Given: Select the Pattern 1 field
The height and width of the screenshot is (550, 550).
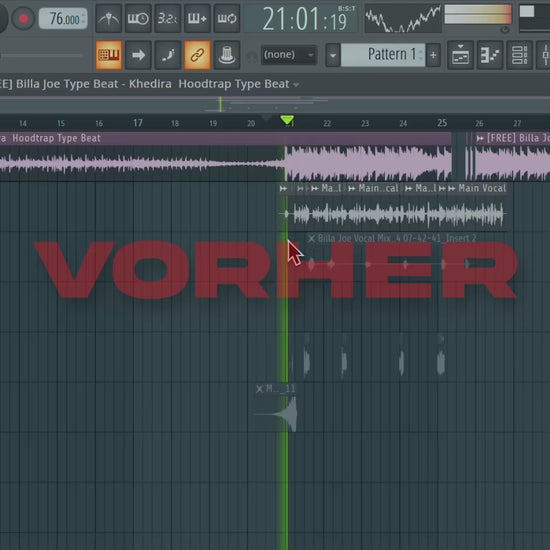Looking at the screenshot, I should point(383,55).
